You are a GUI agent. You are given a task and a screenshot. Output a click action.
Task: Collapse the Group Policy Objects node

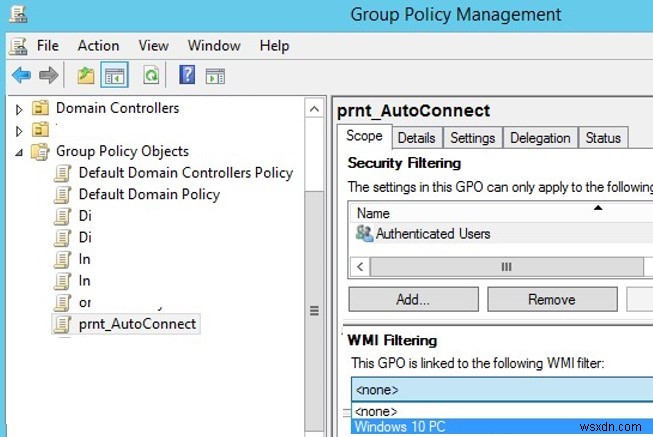[18, 152]
